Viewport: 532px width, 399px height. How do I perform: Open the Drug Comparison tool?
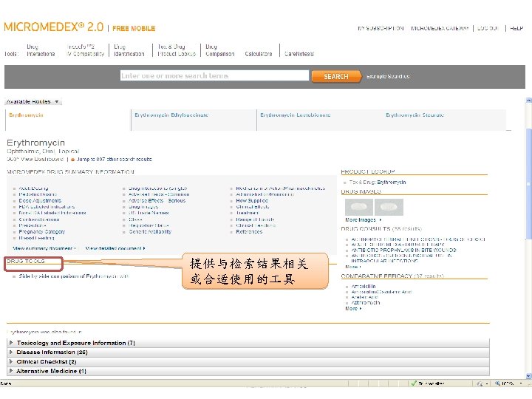point(220,50)
